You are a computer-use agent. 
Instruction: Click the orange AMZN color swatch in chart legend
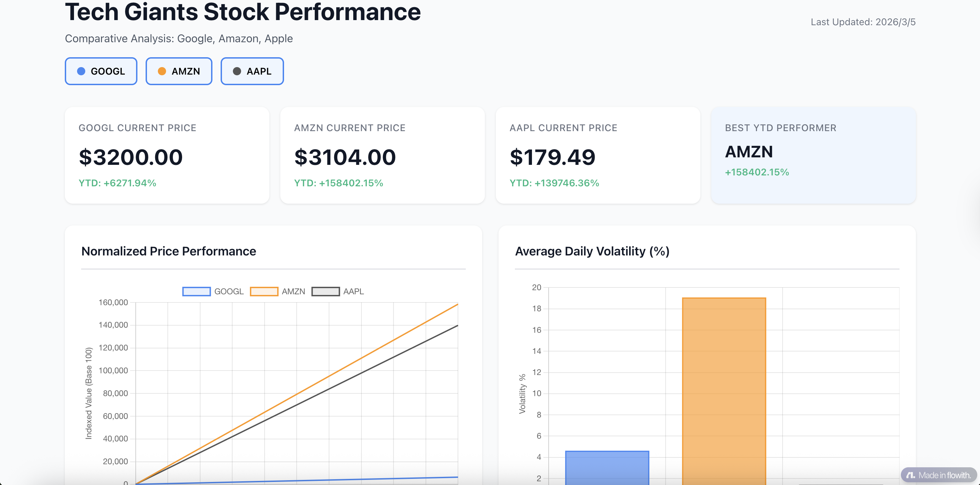point(265,291)
